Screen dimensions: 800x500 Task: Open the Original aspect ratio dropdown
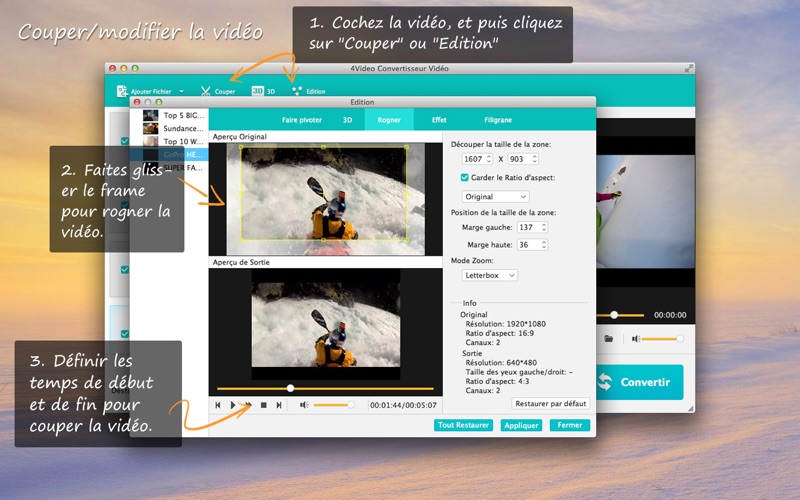[x=495, y=196]
